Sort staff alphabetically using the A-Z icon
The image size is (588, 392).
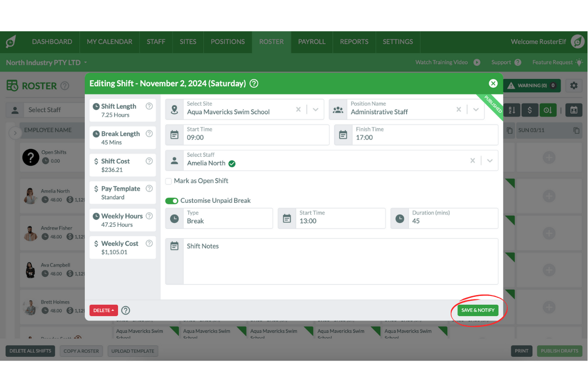512,110
